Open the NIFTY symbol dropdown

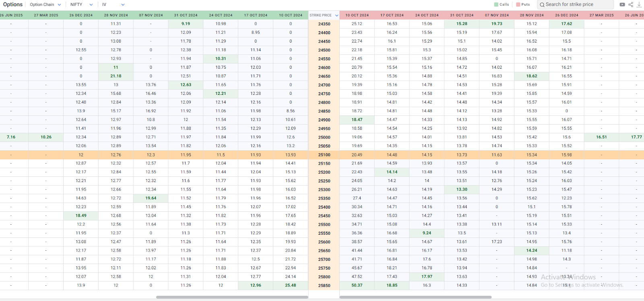coord(82,4)
